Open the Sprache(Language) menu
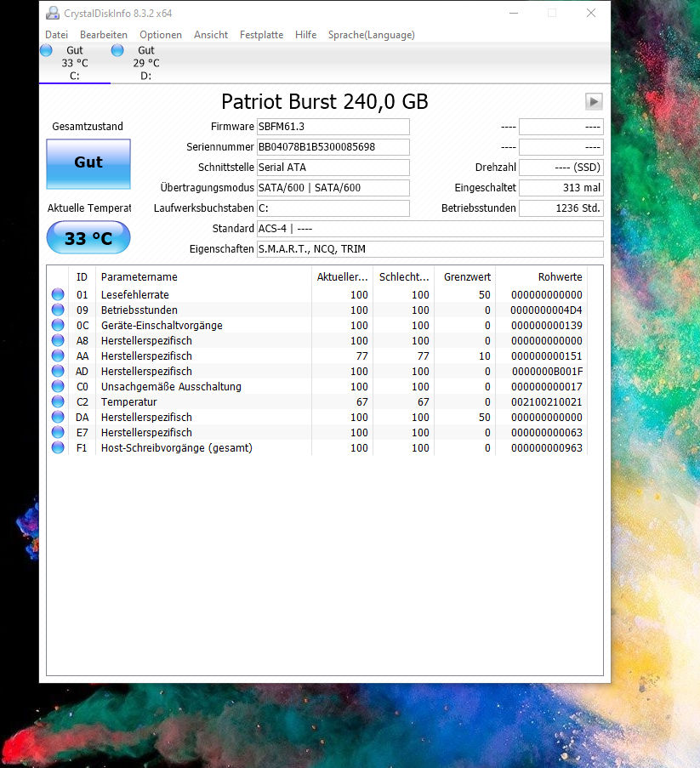The width and height of the screenshot is (700, 768). pos(372,35)
